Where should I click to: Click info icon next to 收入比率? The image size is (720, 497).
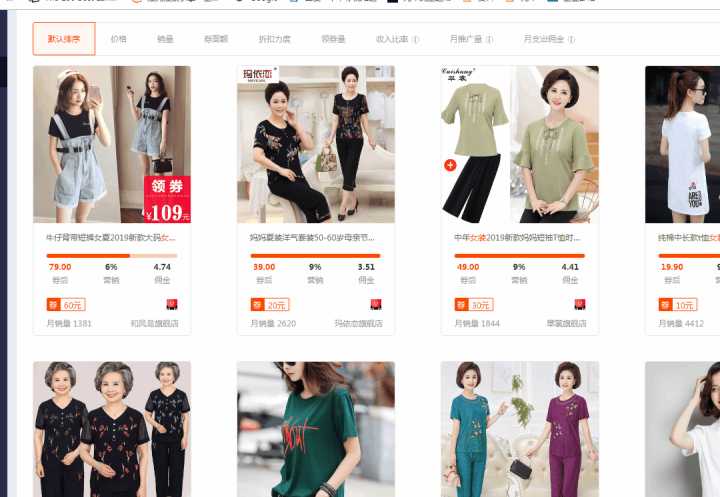click(416, 40)
